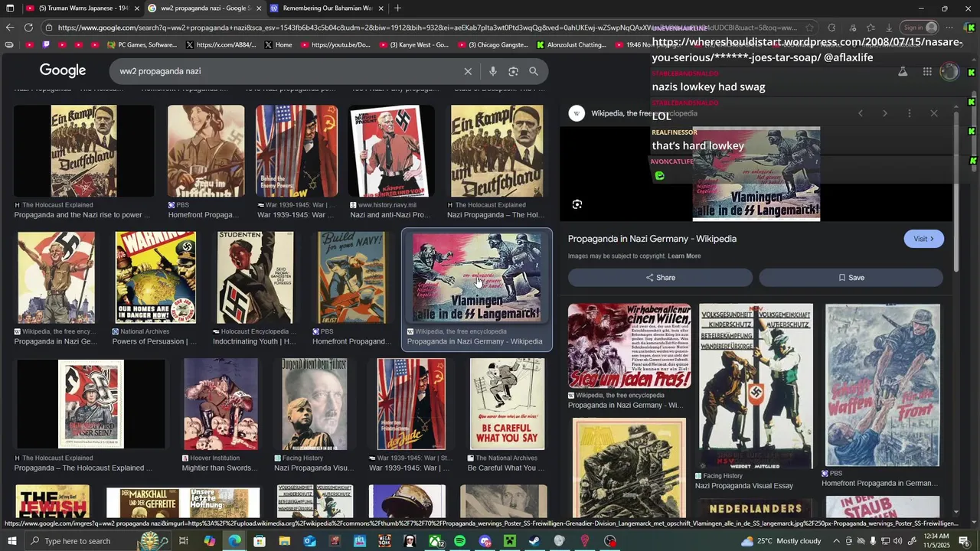This screenshot has width=980, height=551.
Task: Open Windows Start menu
Action: 11,541
